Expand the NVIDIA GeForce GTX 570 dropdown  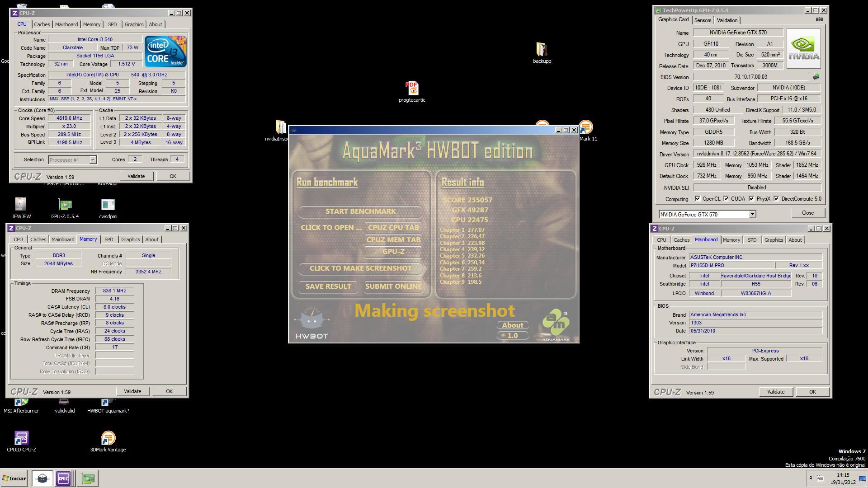tap(752, 215)
